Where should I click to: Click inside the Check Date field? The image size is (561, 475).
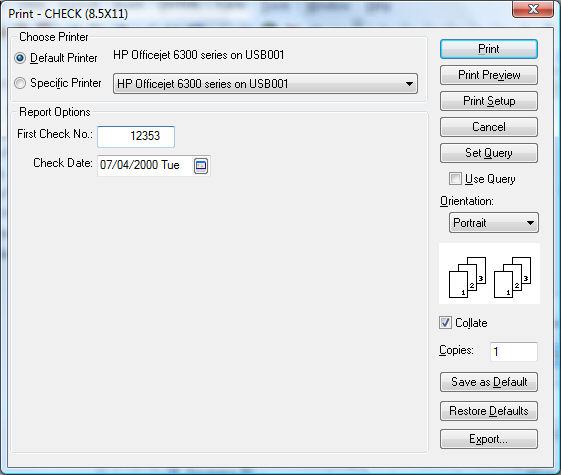(146, 165)
